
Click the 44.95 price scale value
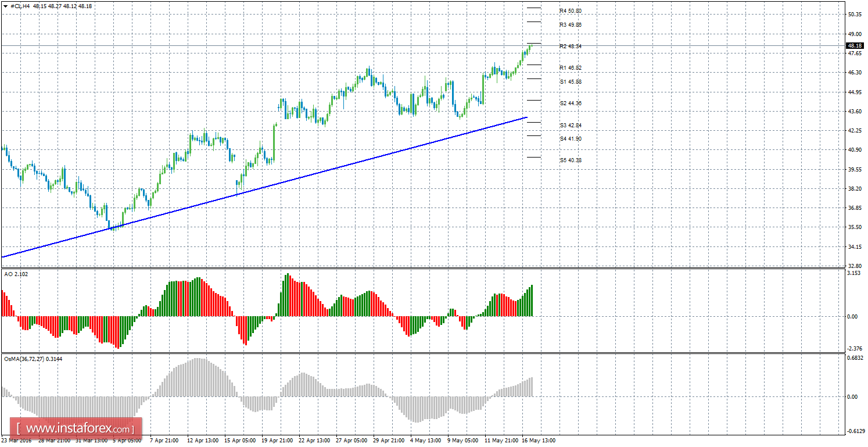click(x=854, y=92)
